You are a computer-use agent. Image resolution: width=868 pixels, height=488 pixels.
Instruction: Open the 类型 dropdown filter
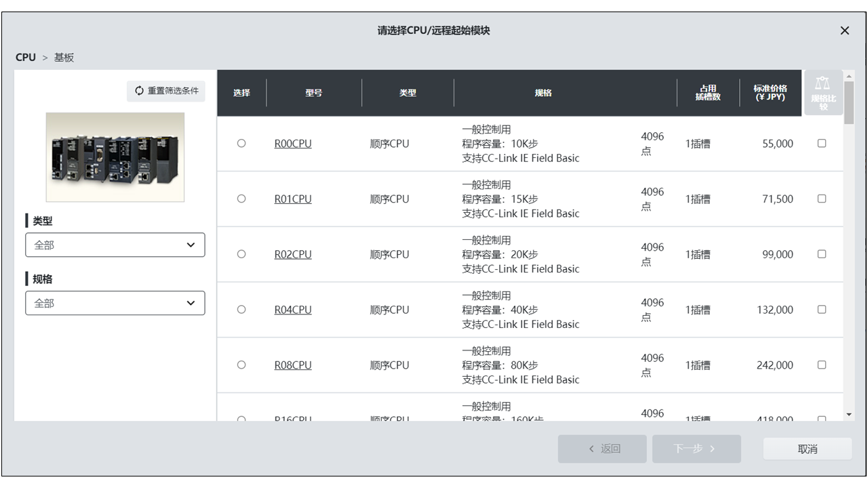pyautogui.click(x=115, y=245)
